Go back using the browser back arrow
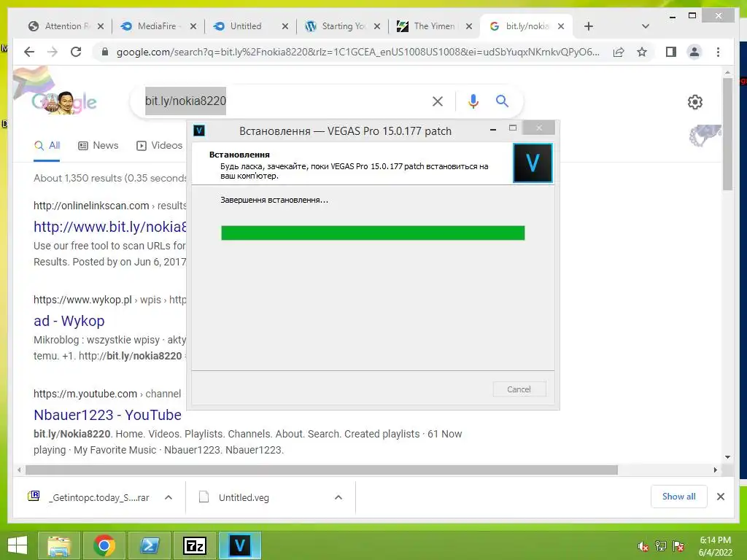 tap(29, 52)
